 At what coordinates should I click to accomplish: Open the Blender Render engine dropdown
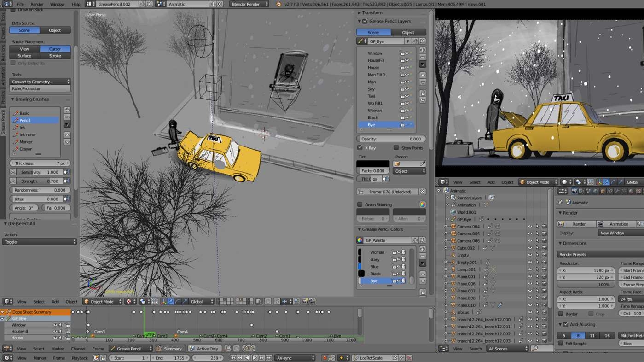click(249, 4)
